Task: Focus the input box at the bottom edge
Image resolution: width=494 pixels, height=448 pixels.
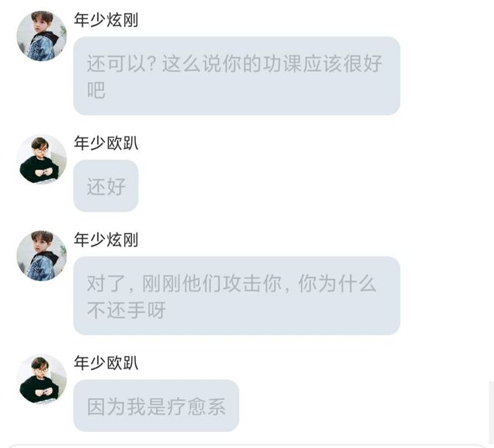Action: [x=247, y=446]
